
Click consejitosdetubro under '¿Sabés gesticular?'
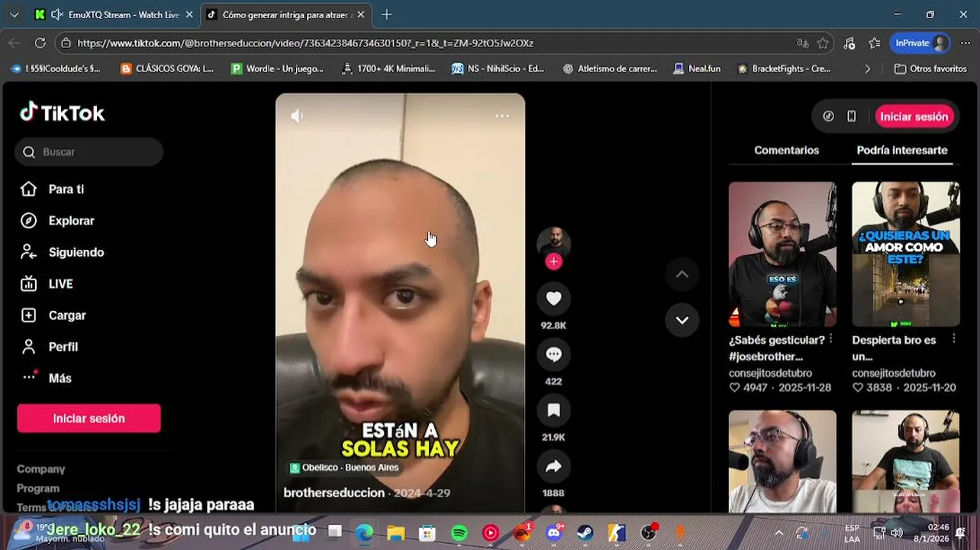click(770, 373)
